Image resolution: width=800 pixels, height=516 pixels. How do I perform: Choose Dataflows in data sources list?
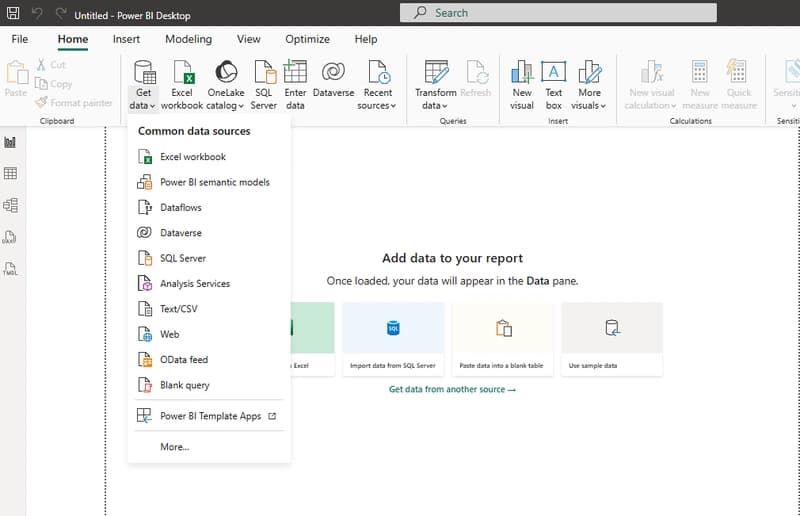coord(209,207)
